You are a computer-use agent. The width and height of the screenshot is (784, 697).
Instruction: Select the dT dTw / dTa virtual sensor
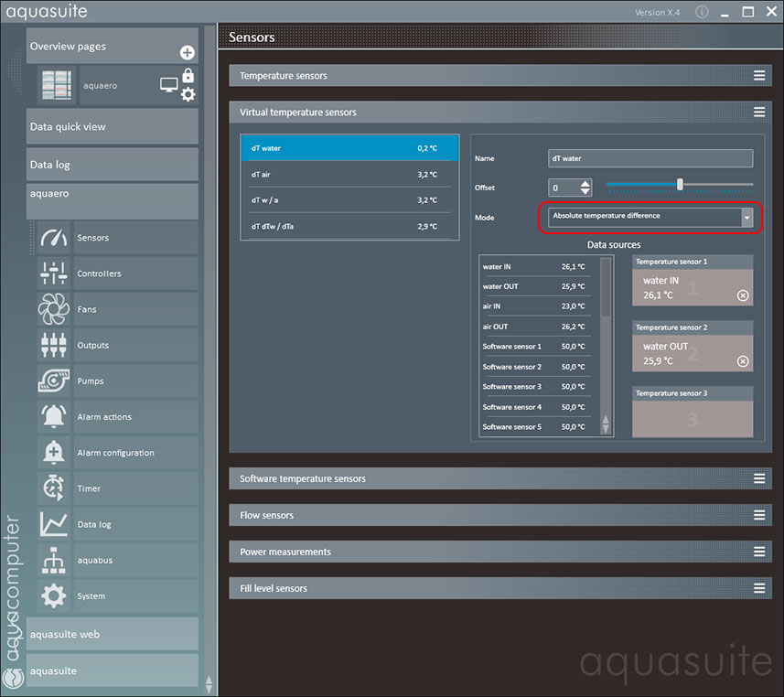[x=349, y=226]
